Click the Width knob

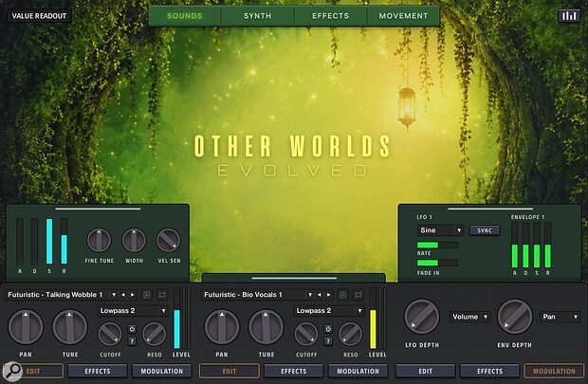pos(134,241)
